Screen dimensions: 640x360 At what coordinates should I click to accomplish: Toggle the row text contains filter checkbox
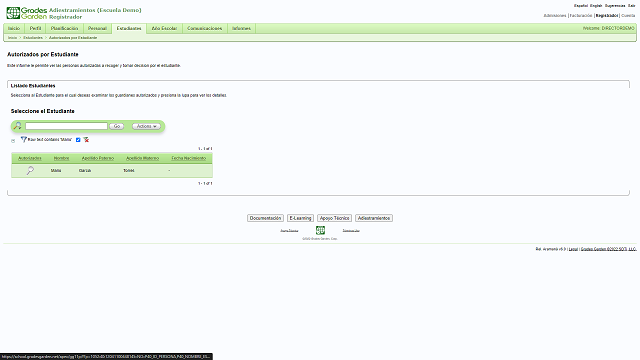(x=78, y=140)
